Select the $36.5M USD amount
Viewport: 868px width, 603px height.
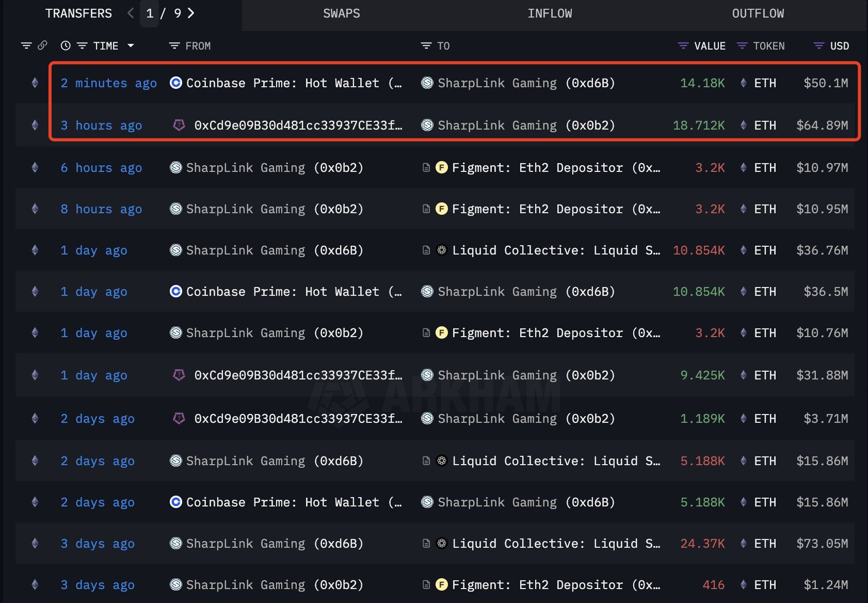826,292
